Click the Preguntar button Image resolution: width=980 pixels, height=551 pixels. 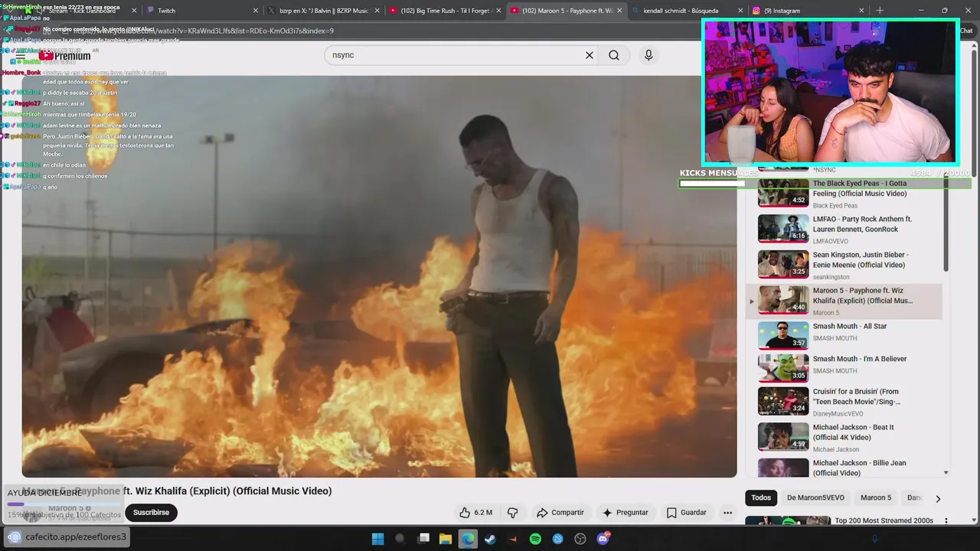[625, 513]
